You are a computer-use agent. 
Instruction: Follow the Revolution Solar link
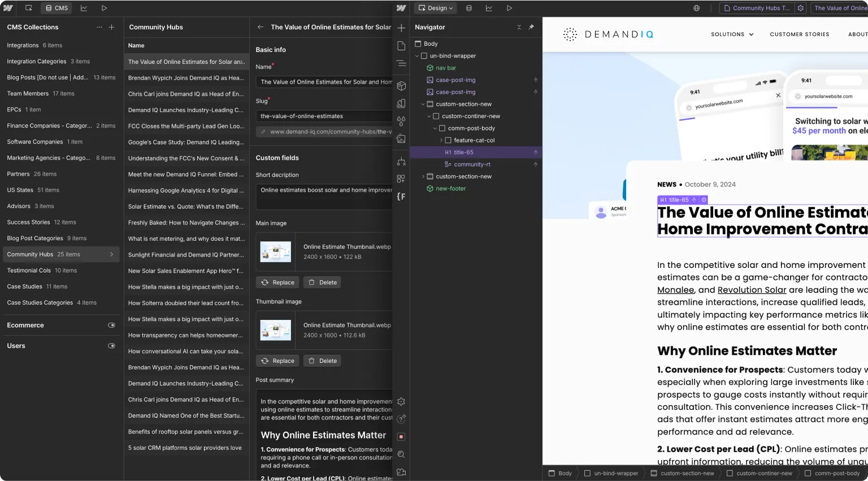[x=752, y=290]
